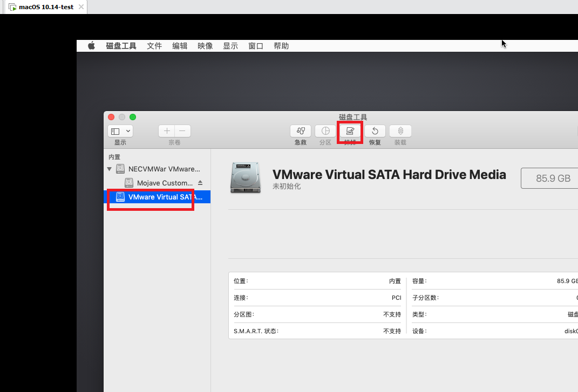The width and height of the screenshot is (578, 392).
Task: Click the 设备 info label
Action: pos(419,331)
